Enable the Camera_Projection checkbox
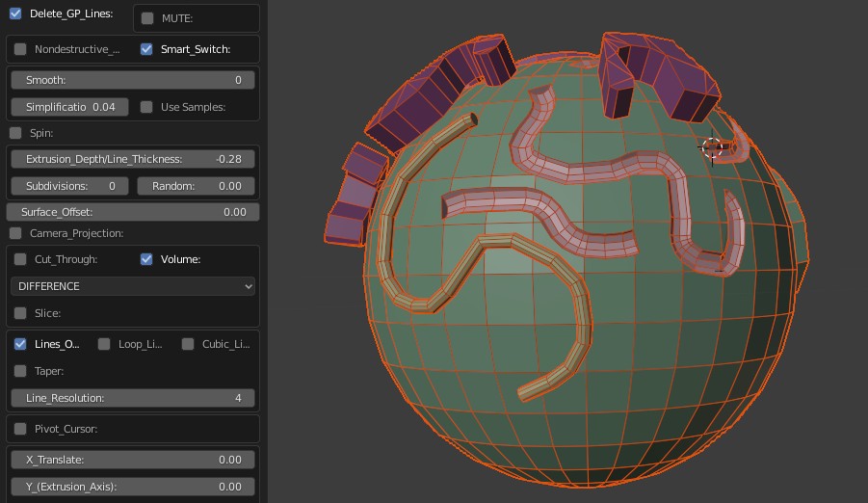Screen dimensions: 868x503 click(15, 233)
